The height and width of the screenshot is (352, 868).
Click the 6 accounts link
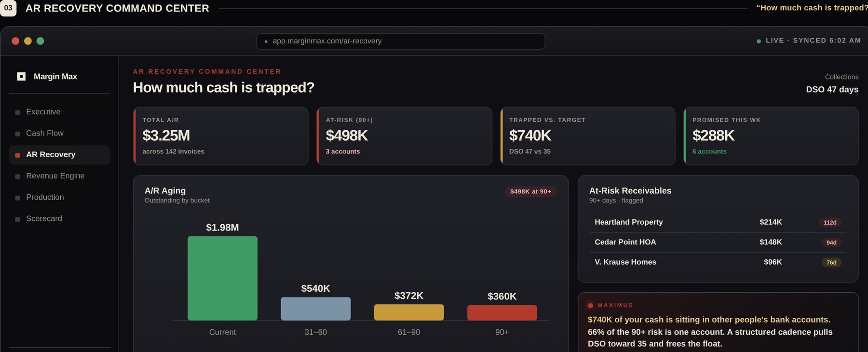point(709,151)
